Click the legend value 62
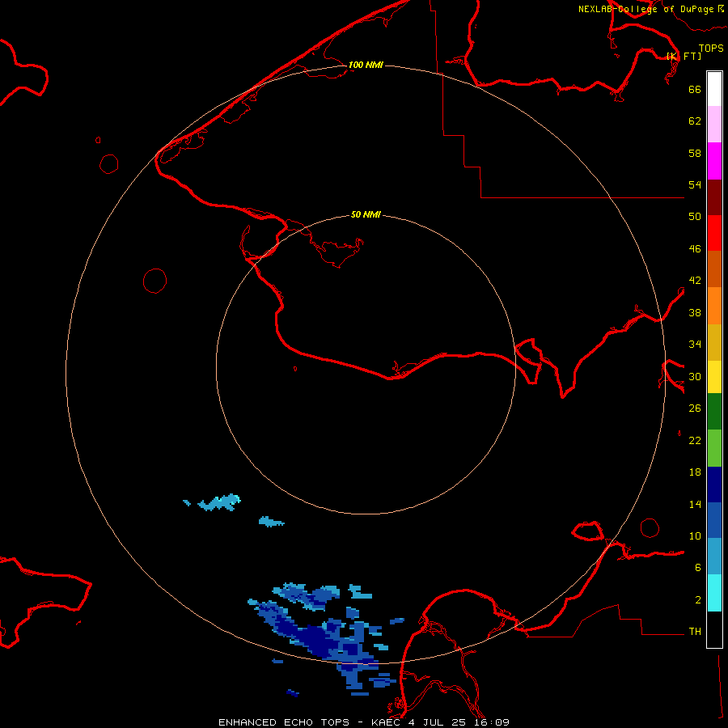 tap(695, 121)
